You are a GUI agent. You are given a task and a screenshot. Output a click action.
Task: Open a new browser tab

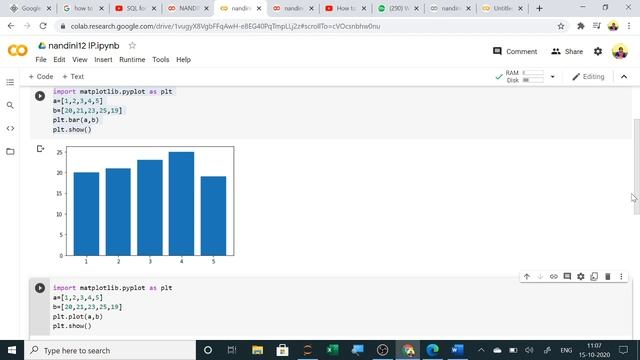click(x=539, y=8)
